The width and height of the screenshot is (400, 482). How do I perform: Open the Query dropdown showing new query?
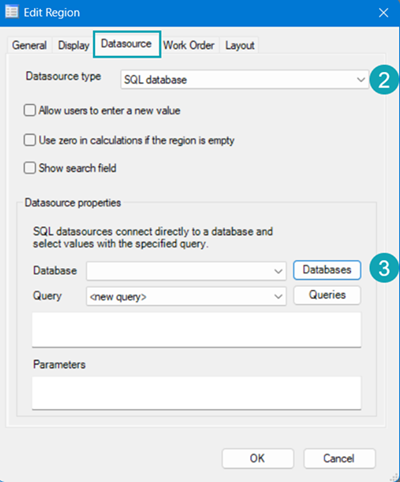(186, 296)
